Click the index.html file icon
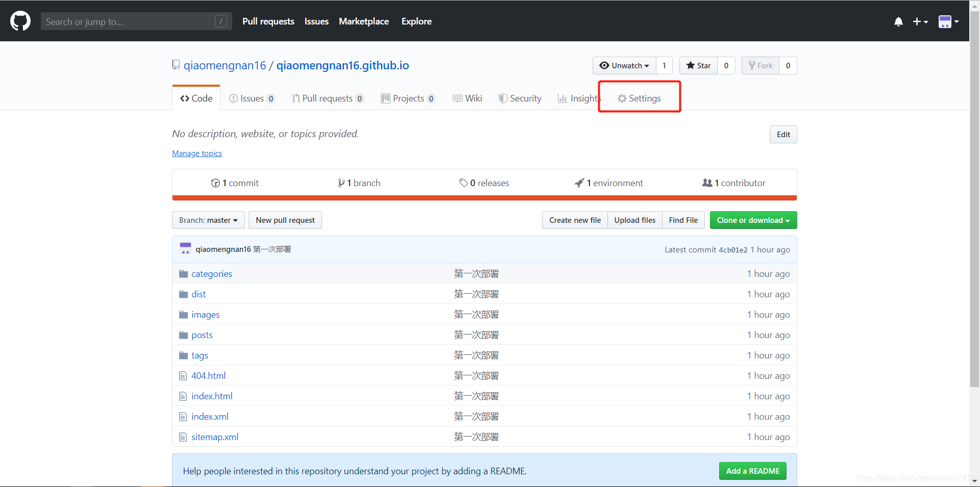The height and width of the screenshot is (487, 980). (x=183, y=396)
